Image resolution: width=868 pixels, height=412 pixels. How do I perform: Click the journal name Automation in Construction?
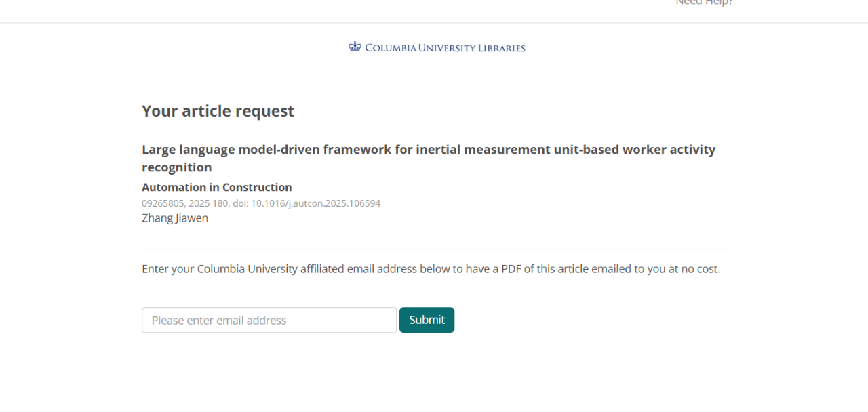(216, 187)
